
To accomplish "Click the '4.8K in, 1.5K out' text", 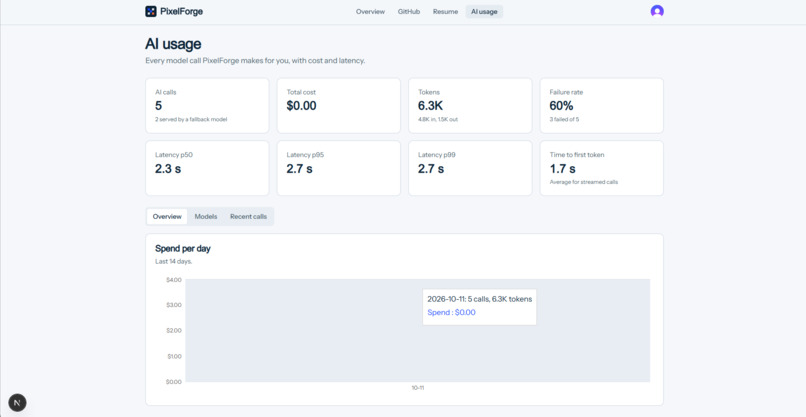I will coord(438,119).
